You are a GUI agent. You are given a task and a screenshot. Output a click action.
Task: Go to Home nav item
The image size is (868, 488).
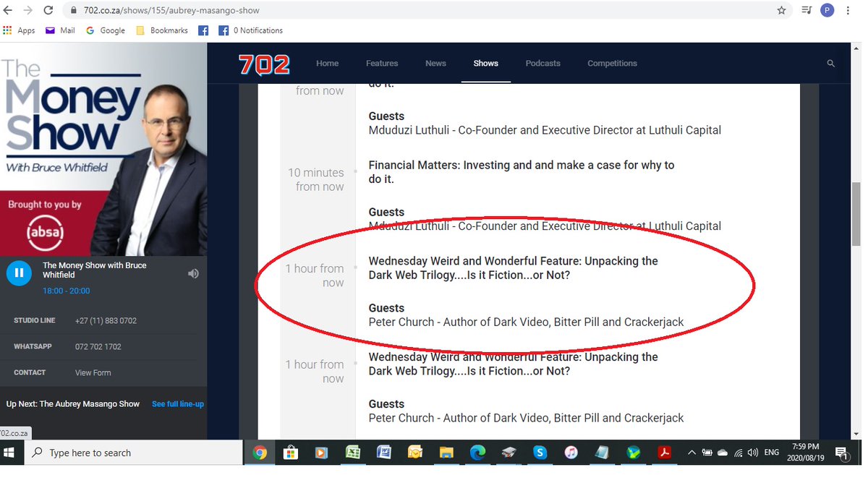(x=327, y=64)
